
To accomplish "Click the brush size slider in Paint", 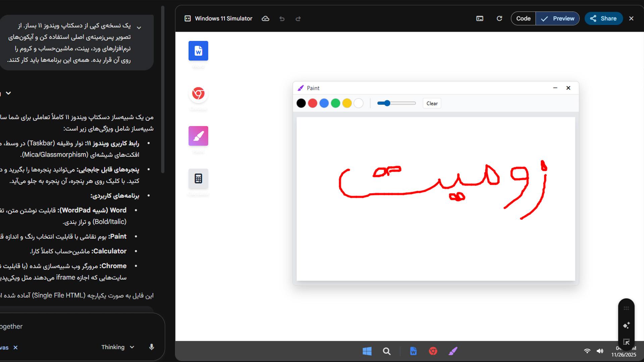I will 396,103.
